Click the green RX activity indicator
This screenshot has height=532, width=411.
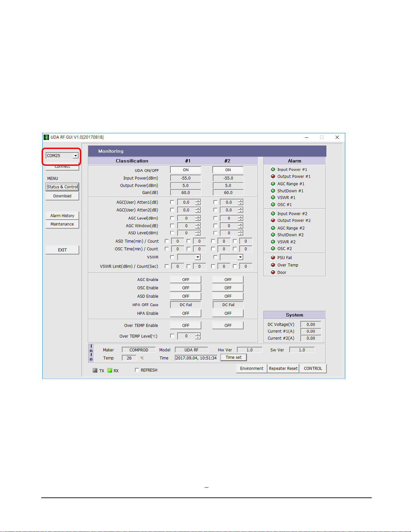[x=110, y=371]
